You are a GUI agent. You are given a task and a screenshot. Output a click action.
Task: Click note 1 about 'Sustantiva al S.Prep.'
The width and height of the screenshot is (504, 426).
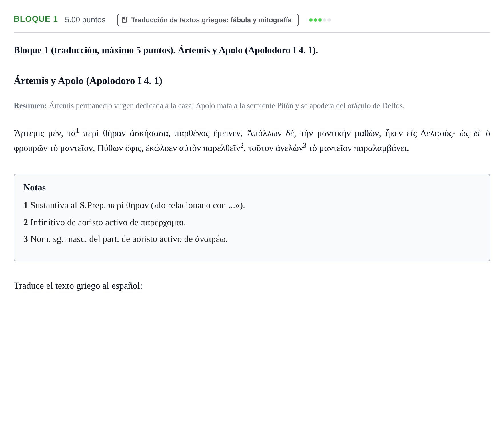pyautogui.click(x=134, y=205)
